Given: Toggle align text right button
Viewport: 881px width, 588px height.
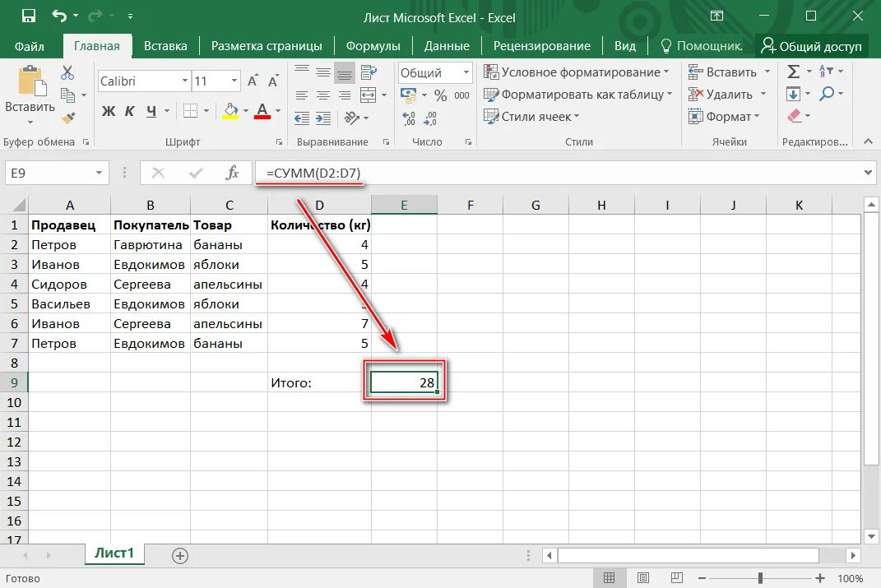Looking at the screenshot, I should [345, 95].
